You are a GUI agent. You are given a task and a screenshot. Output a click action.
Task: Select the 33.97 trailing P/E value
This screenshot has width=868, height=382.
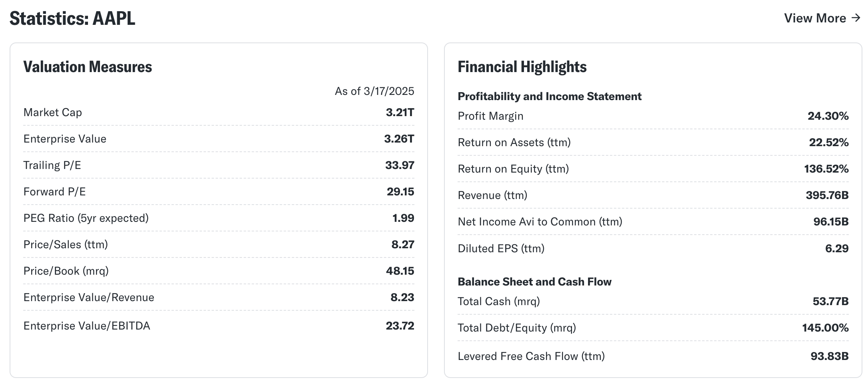tap(400, 165)
